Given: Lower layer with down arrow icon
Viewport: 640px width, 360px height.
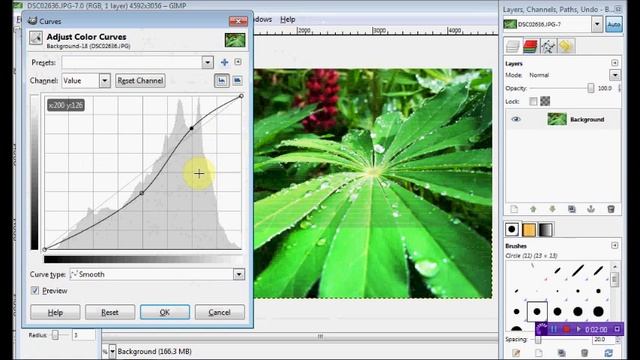Looking at the screenshot, I should [x=552, y=209].
